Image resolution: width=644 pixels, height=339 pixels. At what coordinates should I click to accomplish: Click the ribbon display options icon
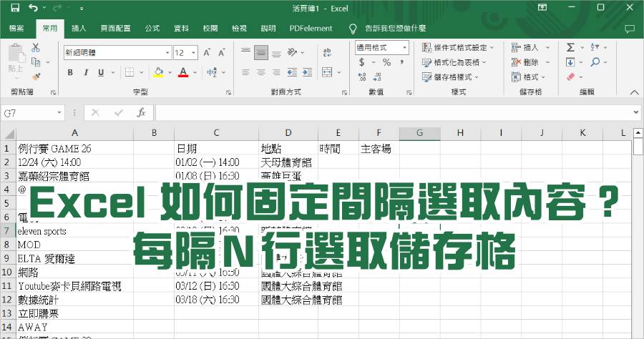point(542,7)
